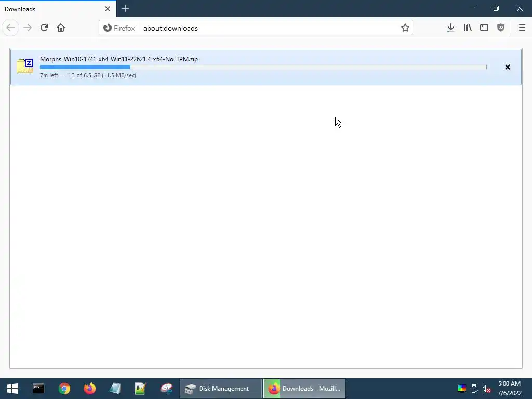Open the Snipping Tool taskbar icon
The width and height of the screenshot is (532, 399).
coord(166,389)
